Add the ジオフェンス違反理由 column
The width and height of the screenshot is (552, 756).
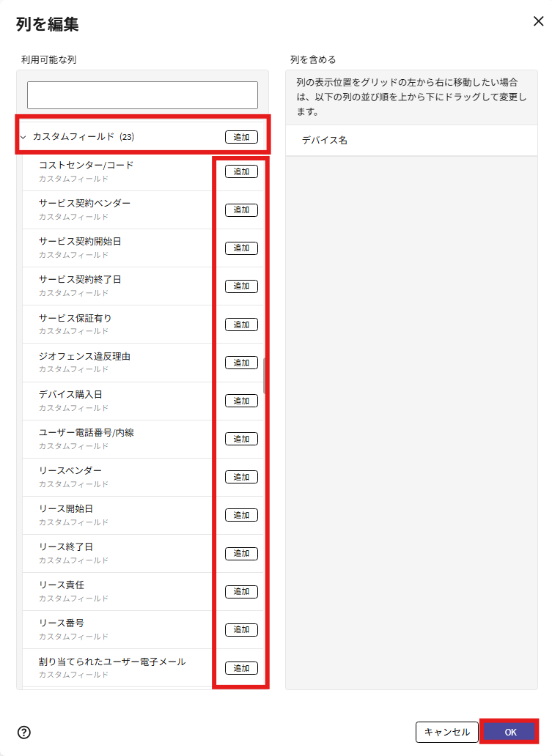241,363
